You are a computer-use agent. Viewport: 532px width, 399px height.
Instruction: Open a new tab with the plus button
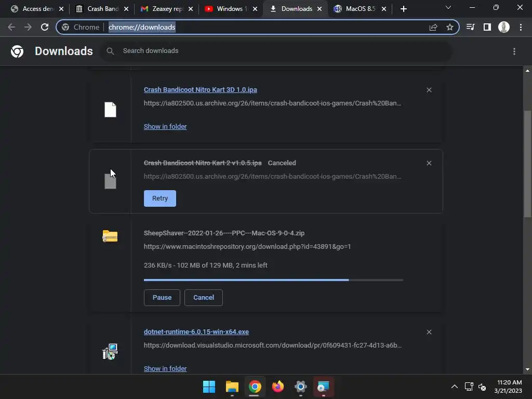click(x=403, y=9)
